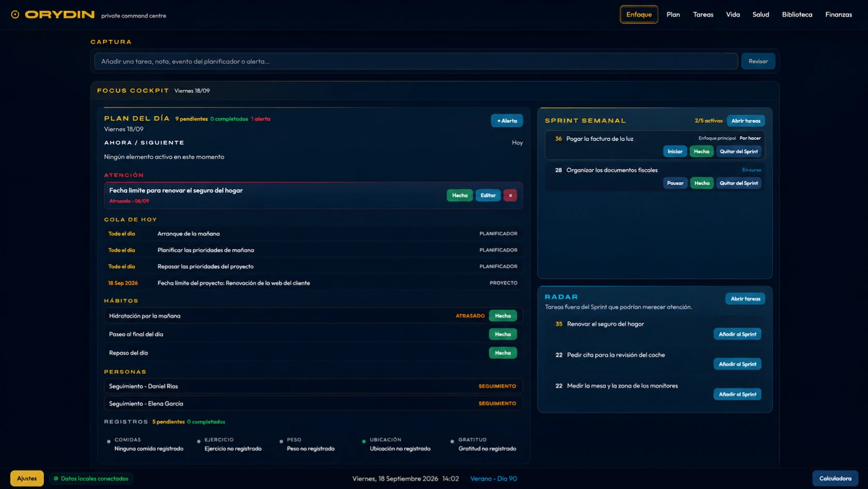Open Seguimiento - Daniel Ríos row

coord(313,386)
